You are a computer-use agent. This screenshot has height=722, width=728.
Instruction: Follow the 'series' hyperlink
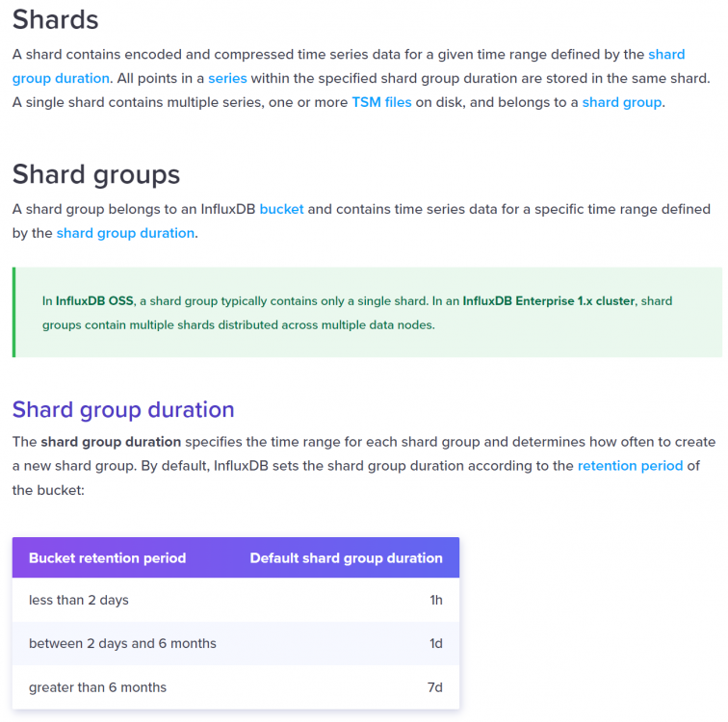pyautogui.click(x=227, y=78)
